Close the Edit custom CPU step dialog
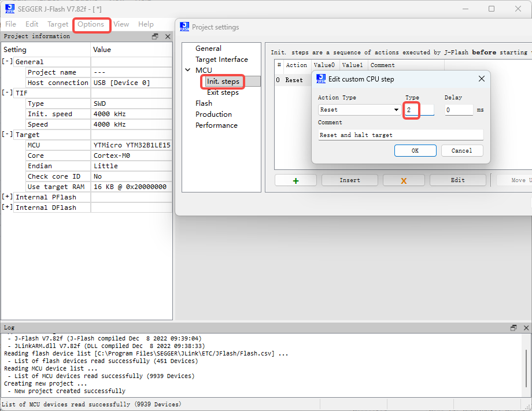The height and width of the screenshot is (411, 532). click(482, 79)
